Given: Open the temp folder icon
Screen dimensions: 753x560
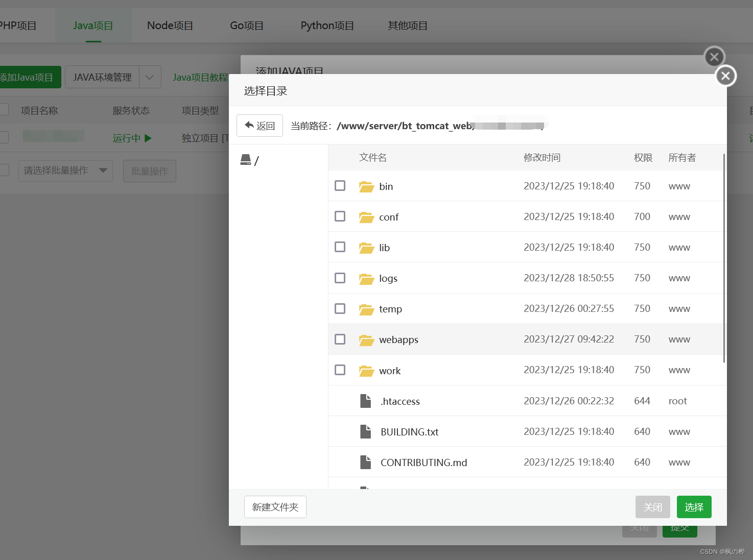Looking at the screenshot, I should click(366, 309).
